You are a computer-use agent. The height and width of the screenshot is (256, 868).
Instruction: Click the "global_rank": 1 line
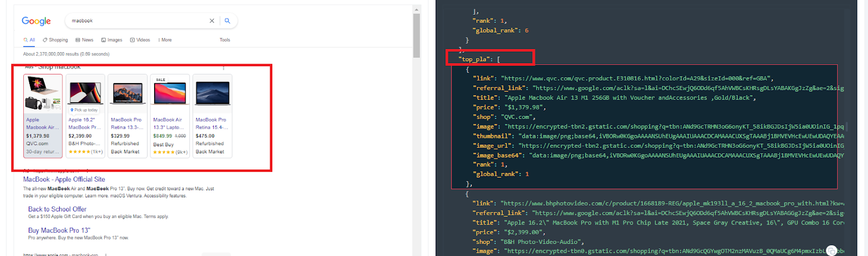tap(501, 174)
